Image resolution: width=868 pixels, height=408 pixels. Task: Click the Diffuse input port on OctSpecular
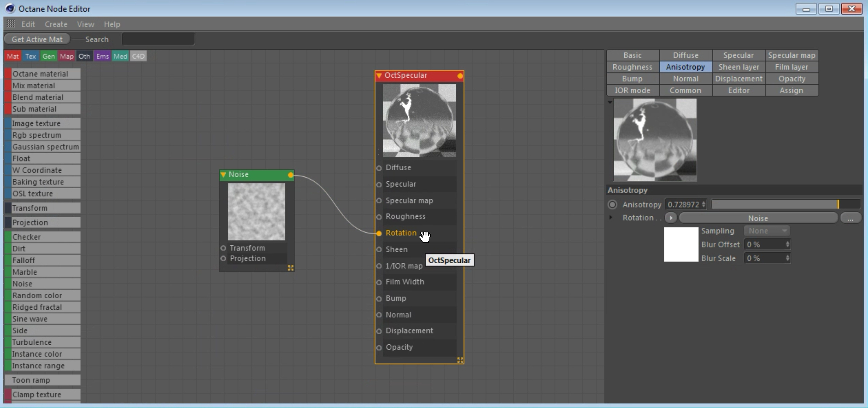click(x=379, y=168)
